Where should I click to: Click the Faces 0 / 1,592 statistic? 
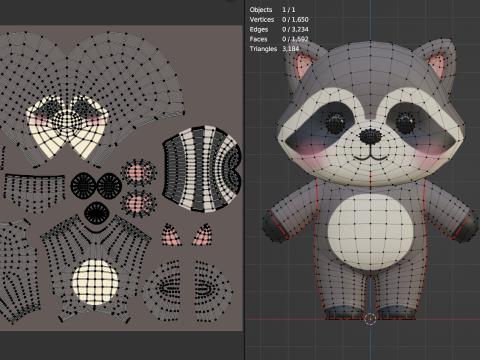(x=279, y=39)
